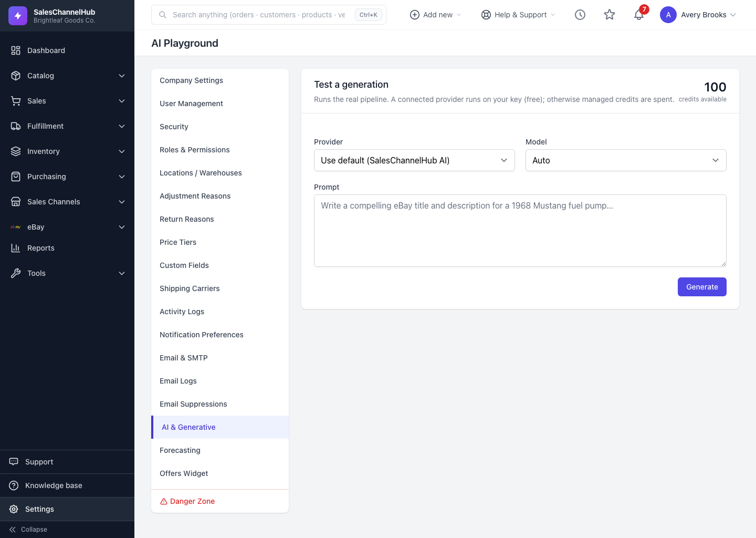Expand the Sales menu chevron
The height and width of the screenshot is (538, 756).
(x=122, y=101)
